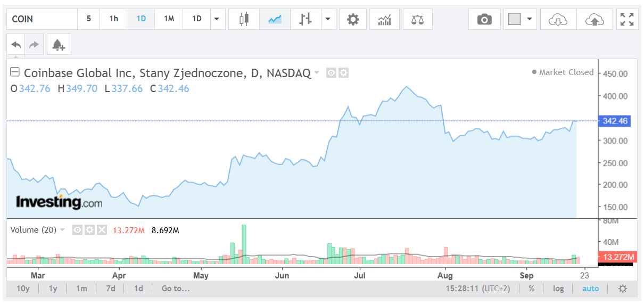The width and height of the screenshot is (644, 304).
Task: Click price axis label 400.00
Action: 615,96
